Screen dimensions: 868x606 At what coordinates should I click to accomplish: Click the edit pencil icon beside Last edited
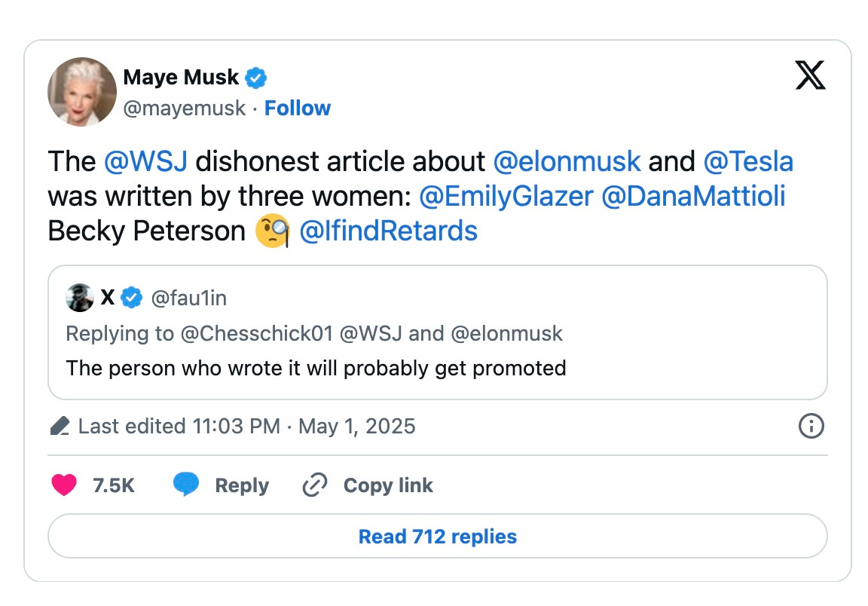click(59, 425)
